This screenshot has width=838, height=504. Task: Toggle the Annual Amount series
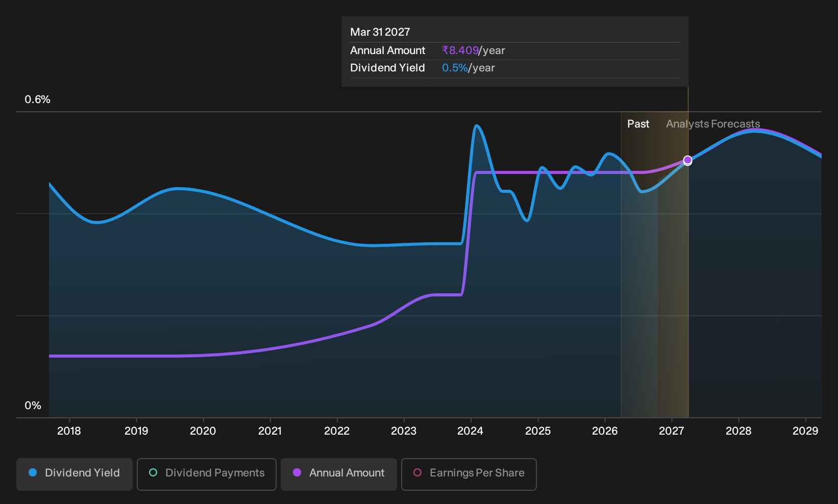click(339, 474)
